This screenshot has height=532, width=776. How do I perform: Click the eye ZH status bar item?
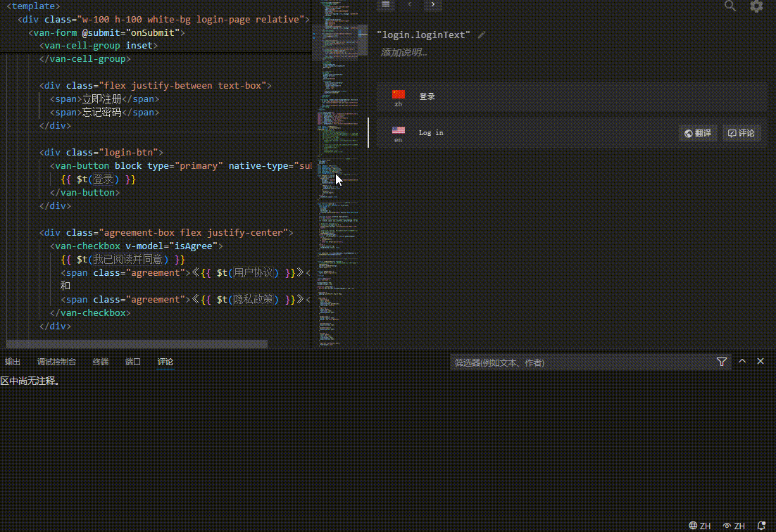pos(734,526)
